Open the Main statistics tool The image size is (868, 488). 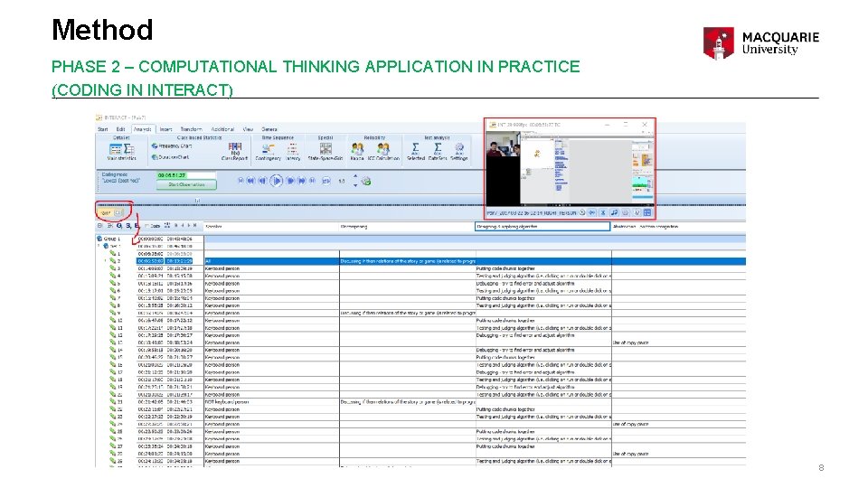click(121, 152)
